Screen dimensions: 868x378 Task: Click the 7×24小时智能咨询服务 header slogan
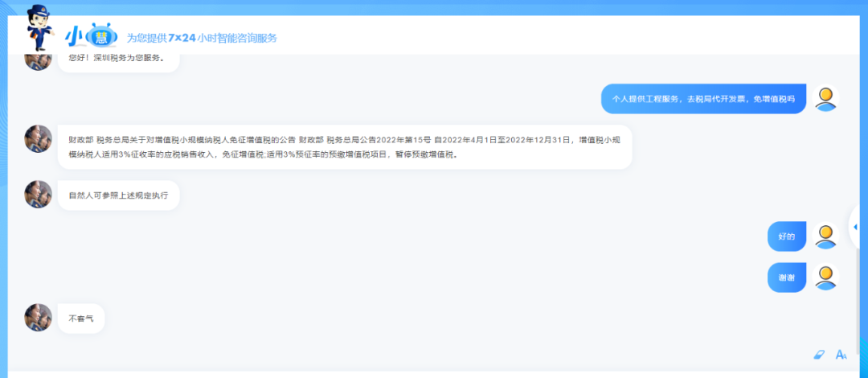click(202, 39)
